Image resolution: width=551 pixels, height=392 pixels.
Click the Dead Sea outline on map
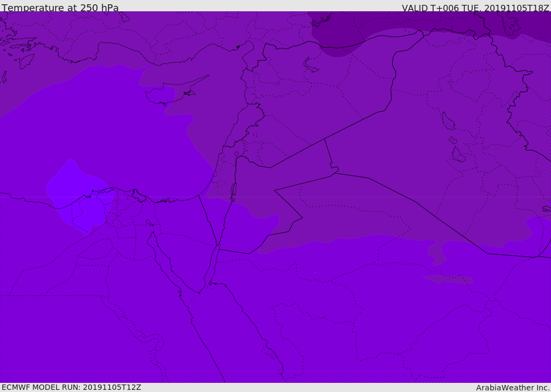click(x=233, y=192)
